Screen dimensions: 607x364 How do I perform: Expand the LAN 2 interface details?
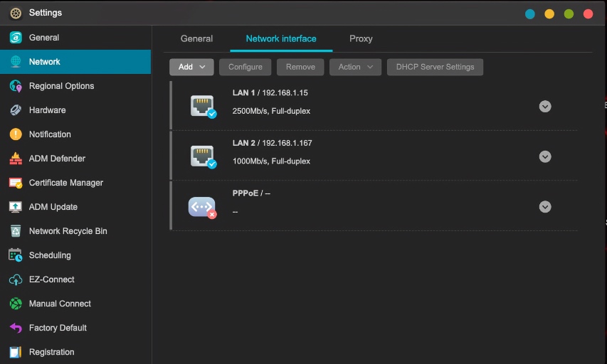pos(545,156)
